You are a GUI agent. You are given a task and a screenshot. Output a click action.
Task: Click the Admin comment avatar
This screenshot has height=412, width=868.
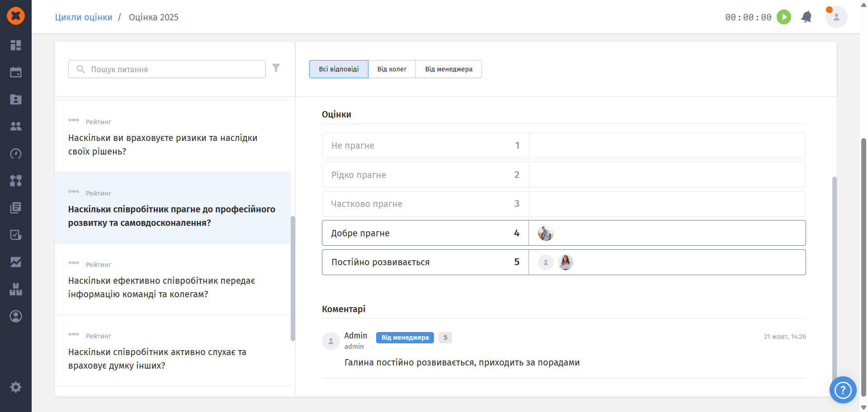331,341
